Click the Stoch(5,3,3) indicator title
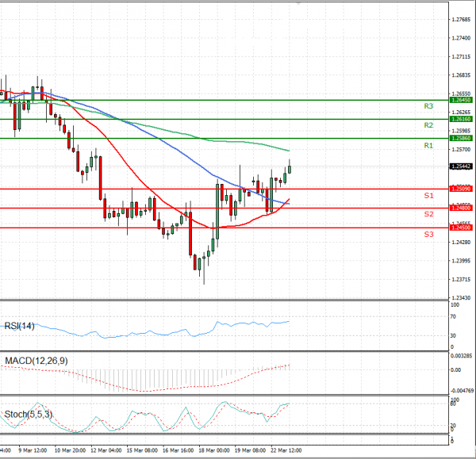 click(26, 414)
